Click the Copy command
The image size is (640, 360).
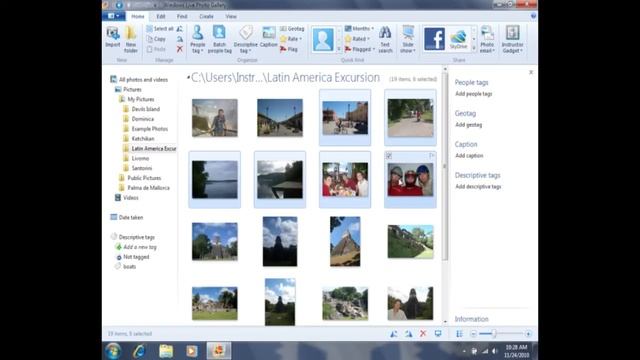click(156, 39)
